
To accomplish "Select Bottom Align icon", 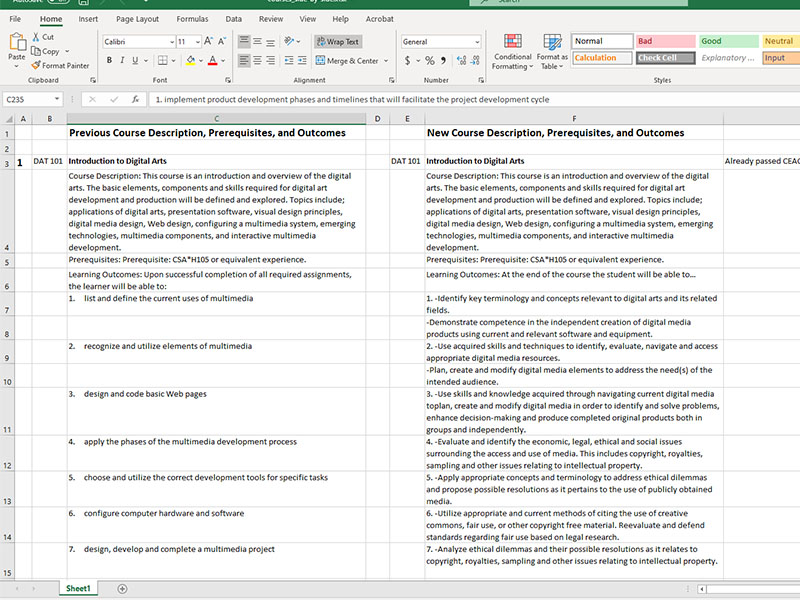I will (270, 41).
